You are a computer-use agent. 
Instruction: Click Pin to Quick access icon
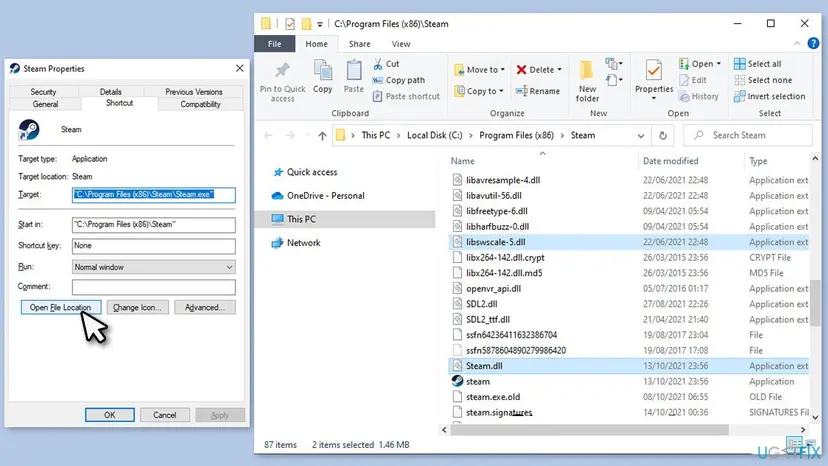point(283,71)
